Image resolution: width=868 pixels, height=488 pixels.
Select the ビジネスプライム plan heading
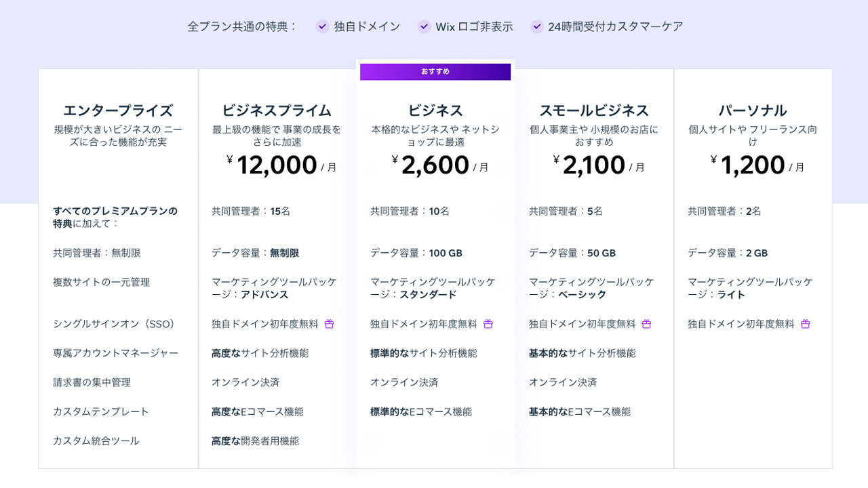click(277, 110)
